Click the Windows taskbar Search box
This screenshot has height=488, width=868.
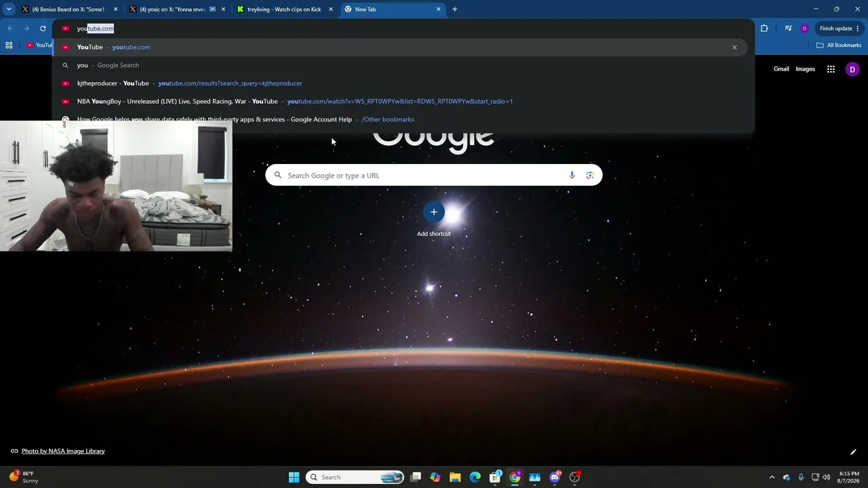point(355,477)
